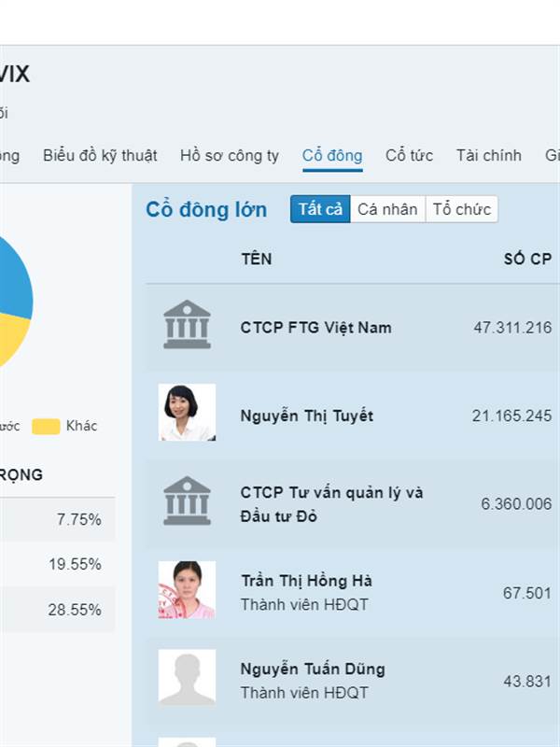Click the CTCP FTG Việt Nam name

point(315,328)
